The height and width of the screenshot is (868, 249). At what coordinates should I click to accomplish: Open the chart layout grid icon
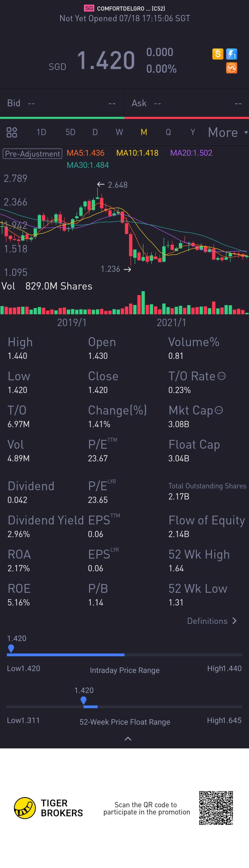coord(12,132)
